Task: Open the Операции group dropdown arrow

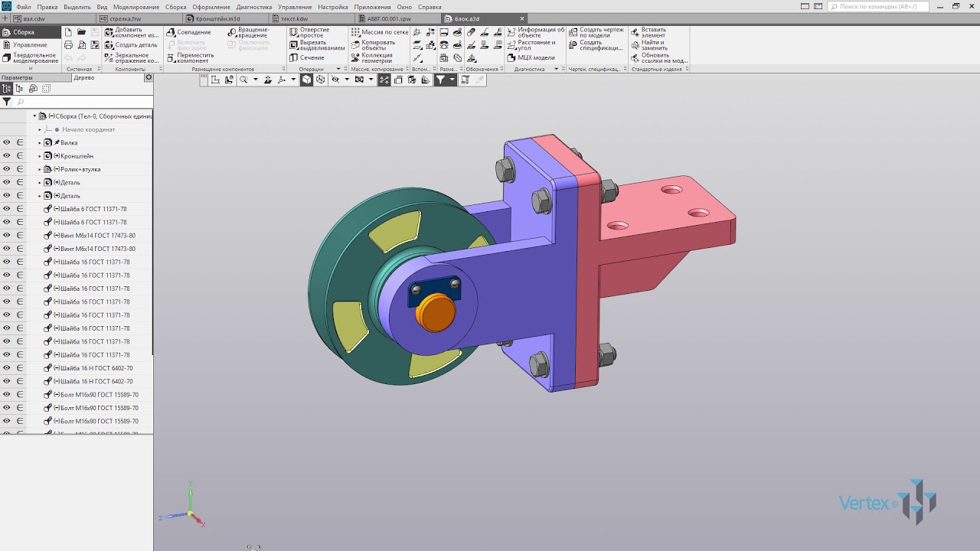Action: point(338,69)
